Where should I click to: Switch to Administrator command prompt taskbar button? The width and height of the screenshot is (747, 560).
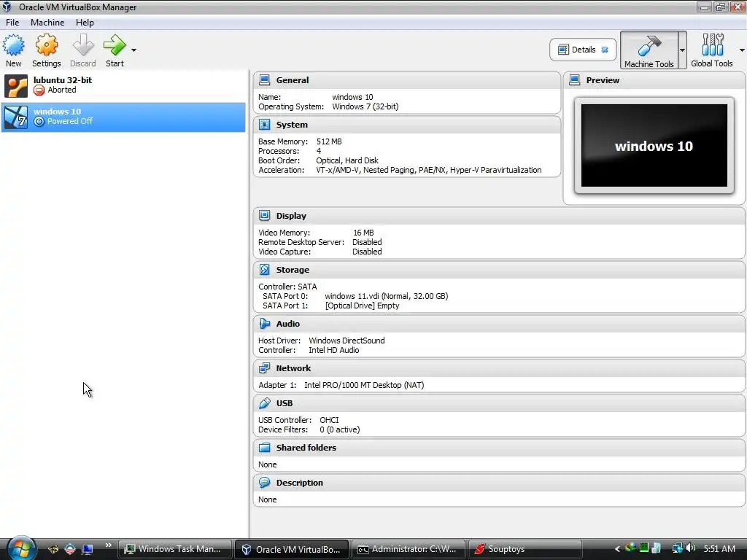(408, 549)
